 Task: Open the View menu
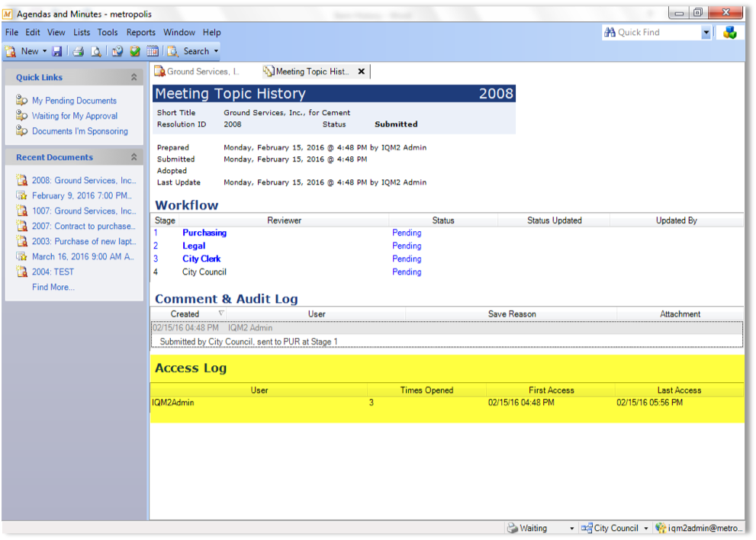pyautogui.click(x=56, y=32)
